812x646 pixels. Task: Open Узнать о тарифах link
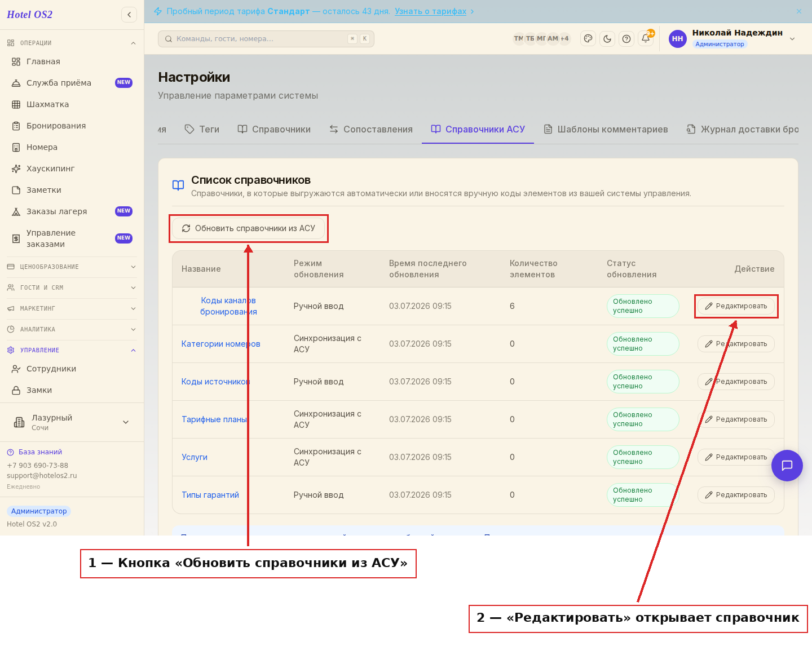430,11
